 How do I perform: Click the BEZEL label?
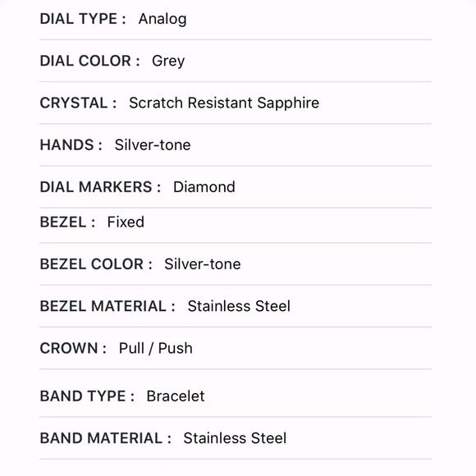[67, 222]
